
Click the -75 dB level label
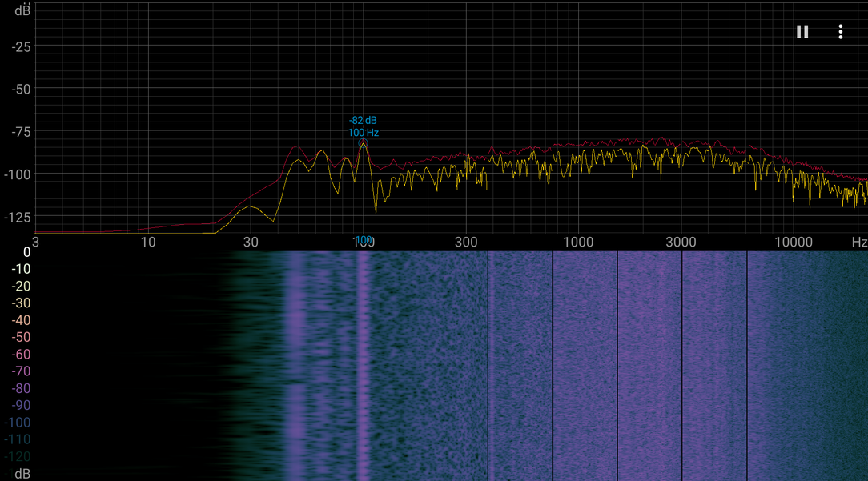pos(21,132)
